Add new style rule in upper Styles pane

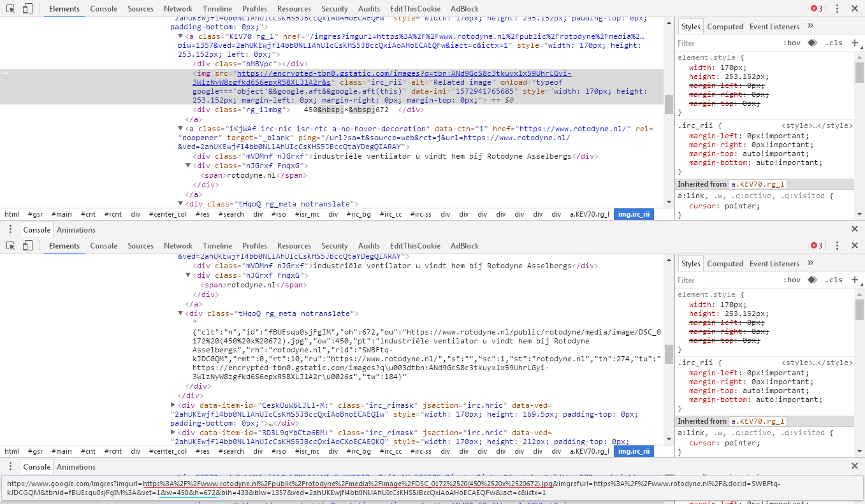(x=855, y=43)
